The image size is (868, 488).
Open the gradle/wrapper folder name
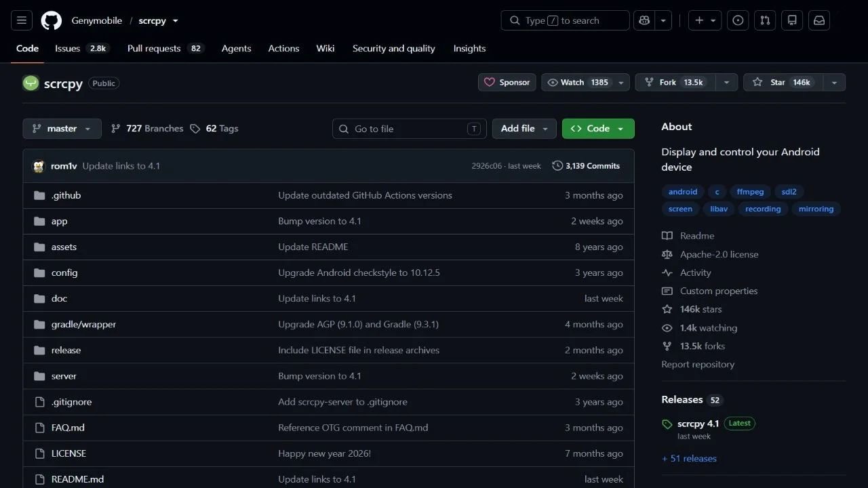coord(83,325)
